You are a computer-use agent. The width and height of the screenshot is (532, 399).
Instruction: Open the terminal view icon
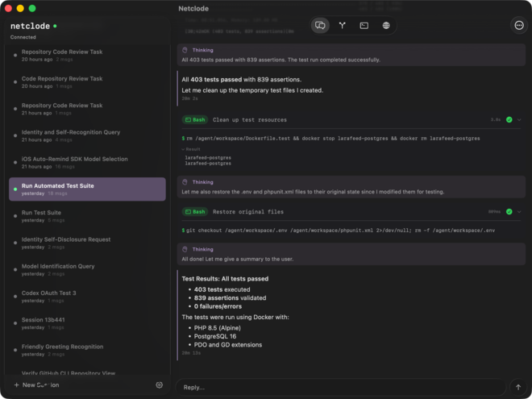tap(364, 25)
